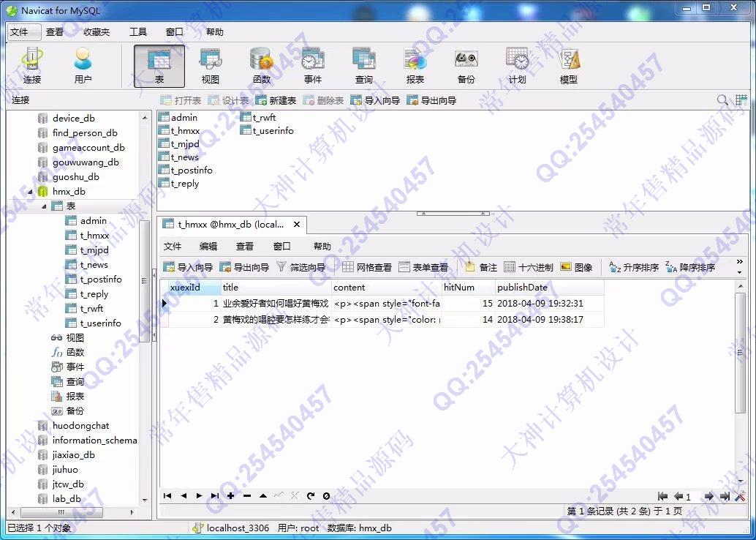
Task: Click 删除表 (Delete Table) button
Action: tap(323, 100)
